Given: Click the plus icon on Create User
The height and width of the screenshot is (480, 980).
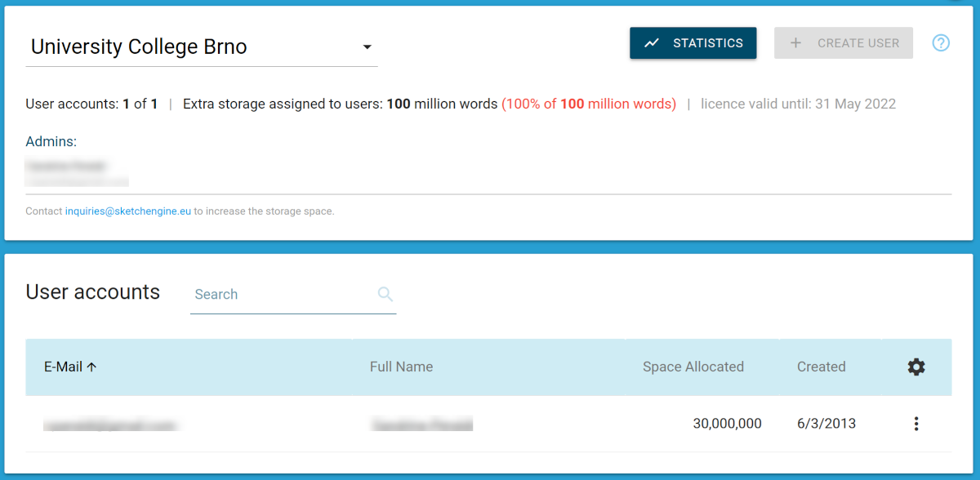Looking at the screenshot, I should 796,43.
